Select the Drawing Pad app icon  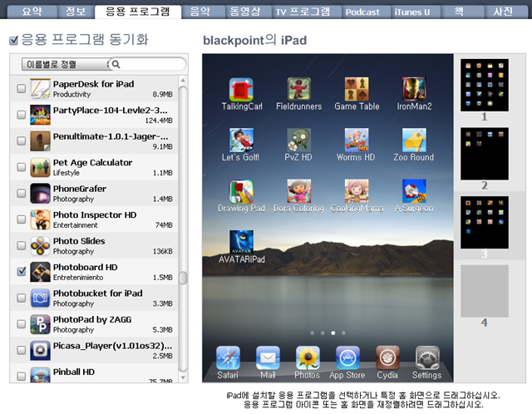click(241, 191)
